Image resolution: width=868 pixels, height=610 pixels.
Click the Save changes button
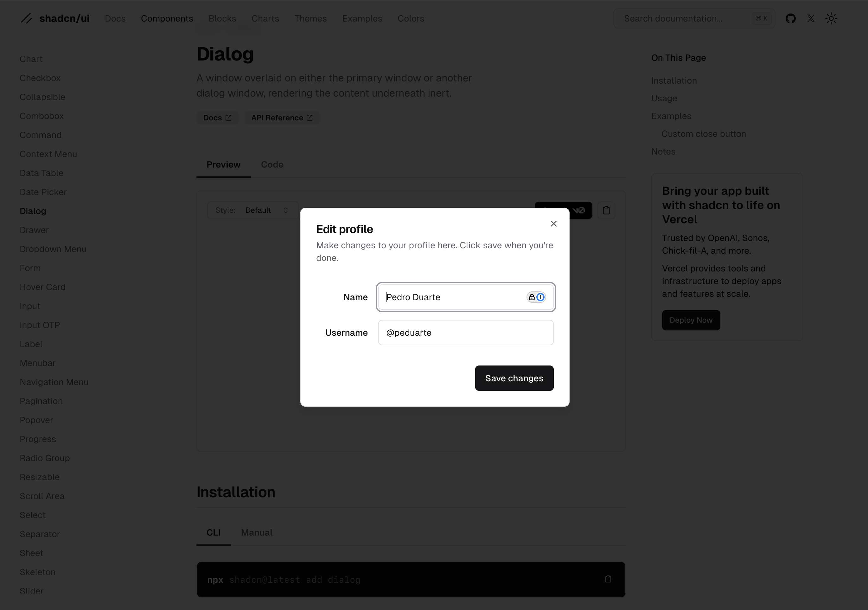(514, 378)
